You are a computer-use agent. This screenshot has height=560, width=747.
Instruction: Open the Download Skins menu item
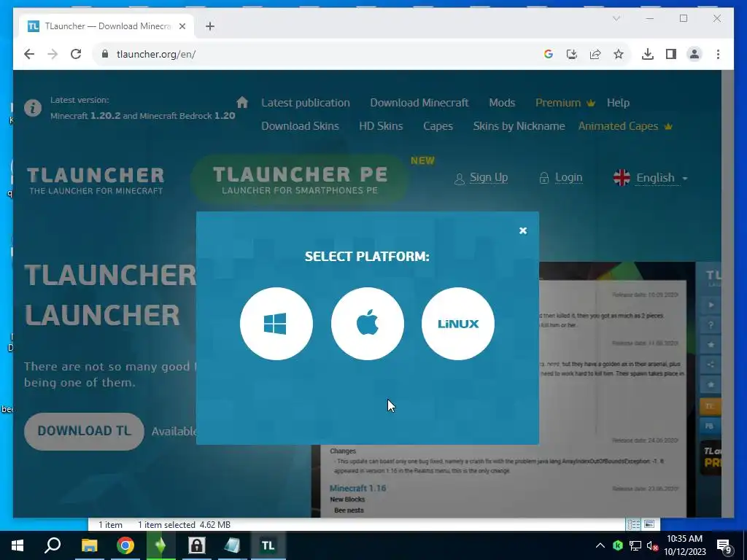tap(300, 126)
